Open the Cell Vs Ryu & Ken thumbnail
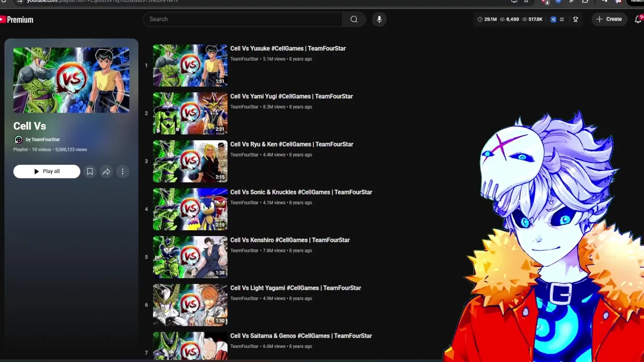The image size is (644, 362). [190, 161]
